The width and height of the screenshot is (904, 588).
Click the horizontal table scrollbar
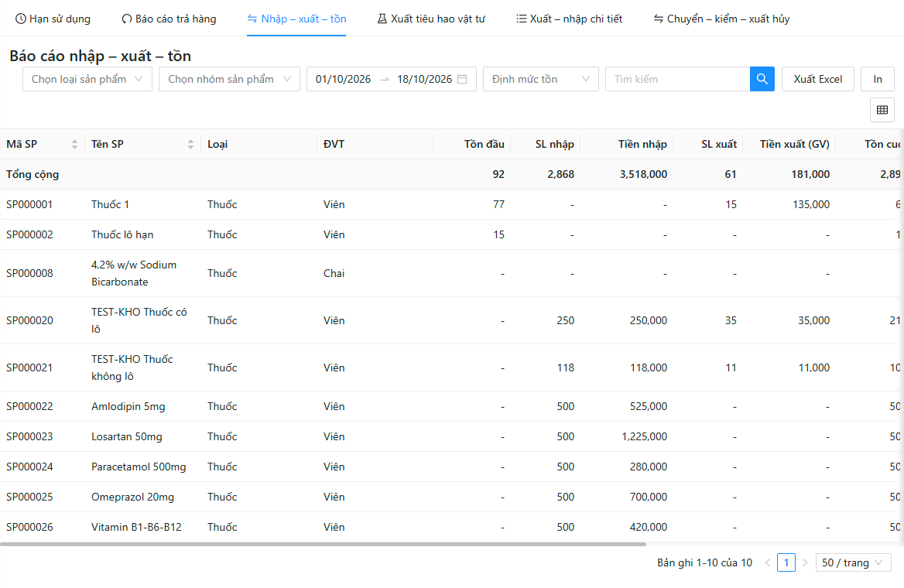(323, 544)
